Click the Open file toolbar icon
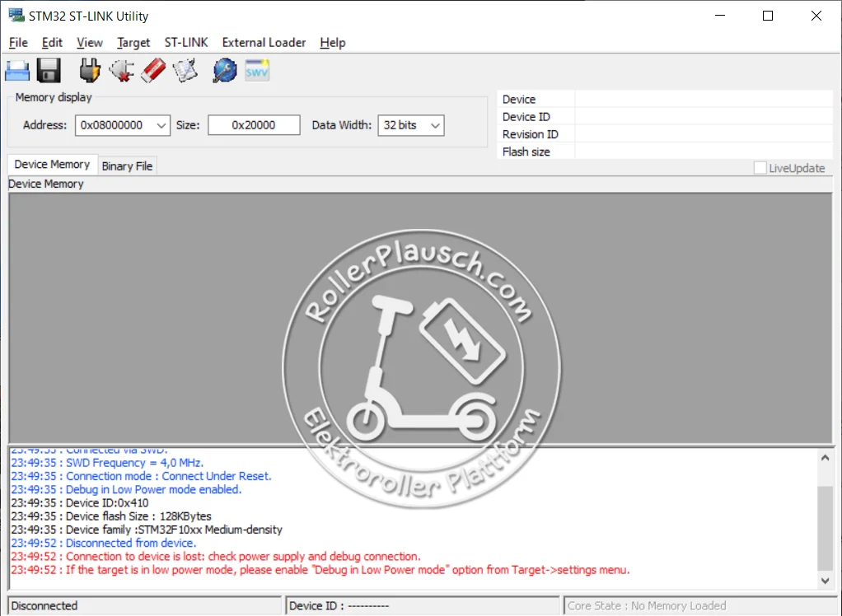Viewport: 842px width, 616px height. coord(17,71)
